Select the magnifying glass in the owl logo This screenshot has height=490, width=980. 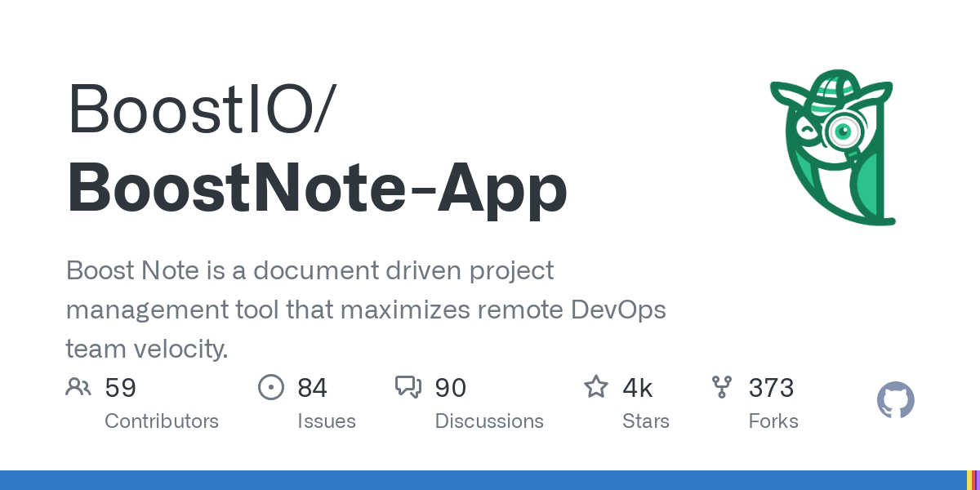[841, 131]
